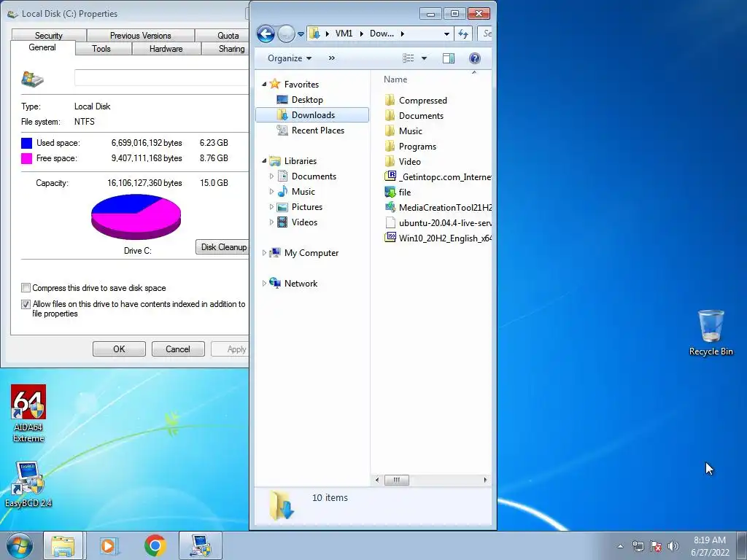Screen dimensions: 747x560
Task: Expand the Network tree node
Action: coord(264,284)
